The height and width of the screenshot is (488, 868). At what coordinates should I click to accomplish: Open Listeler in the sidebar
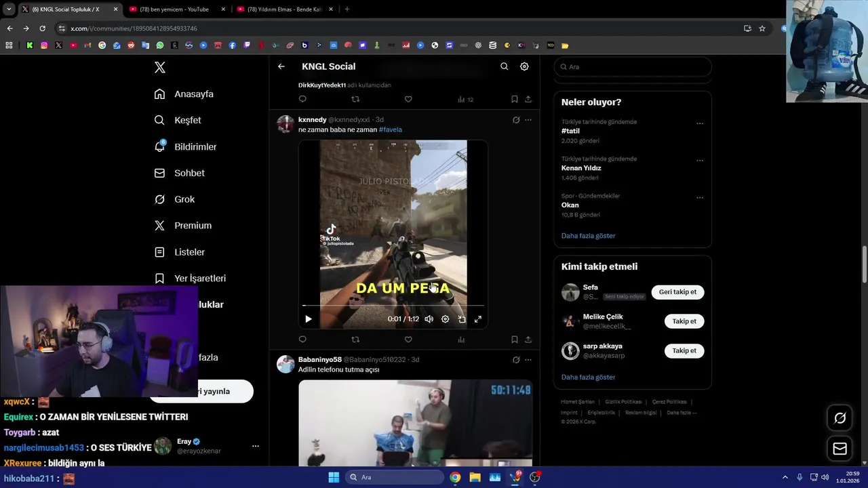coord(180,252)
